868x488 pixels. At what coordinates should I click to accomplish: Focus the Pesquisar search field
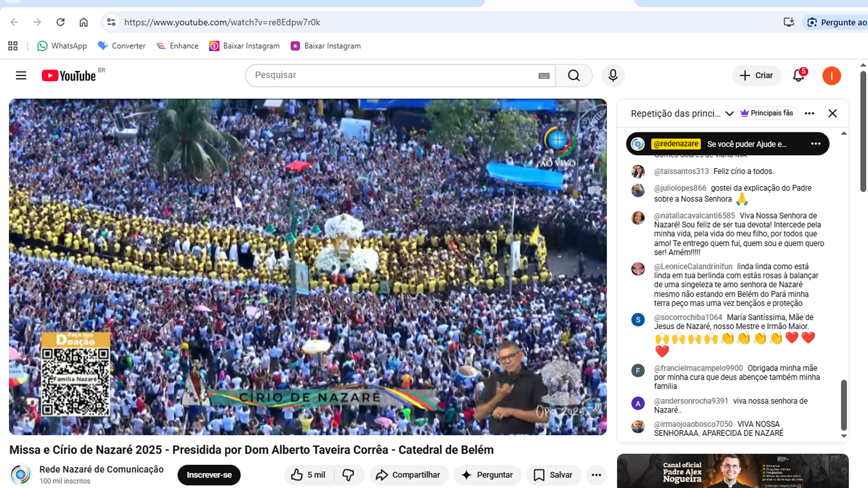pyautogui.click(x=391, y=75)
